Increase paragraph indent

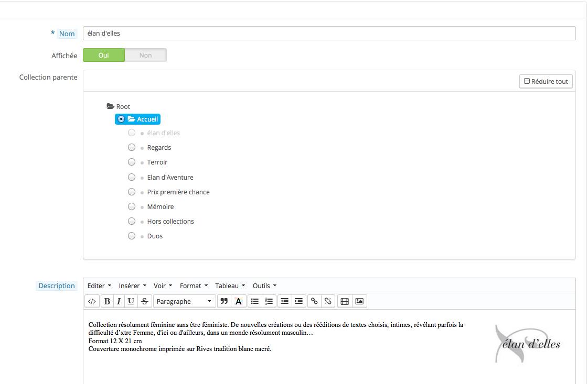(x=299, y=301)
